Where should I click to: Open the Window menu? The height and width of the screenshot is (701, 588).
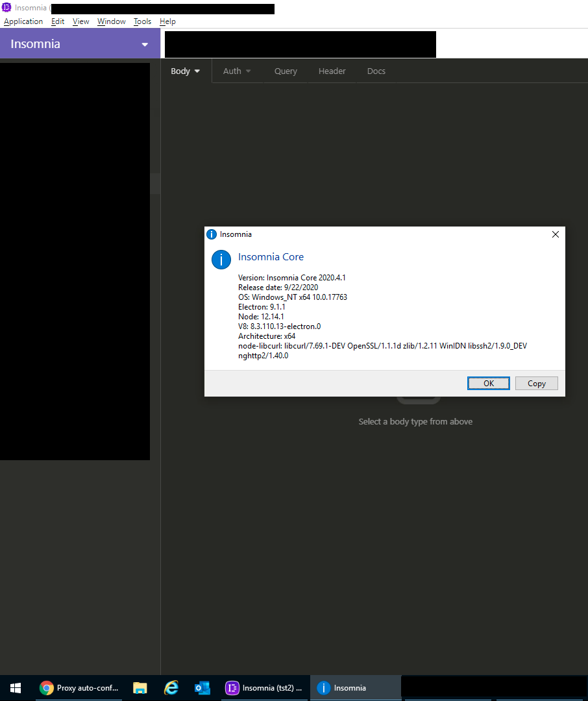pos(112,21)
